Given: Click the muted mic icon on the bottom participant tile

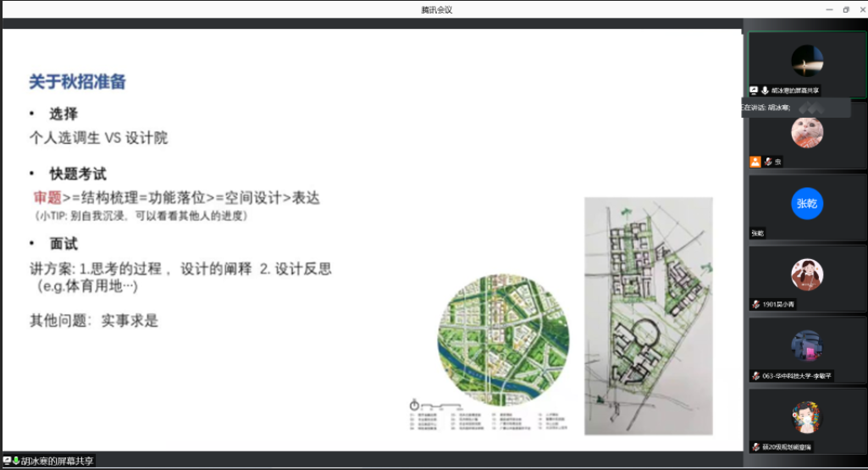Looking at the screenshot, I should pos(755,446).
